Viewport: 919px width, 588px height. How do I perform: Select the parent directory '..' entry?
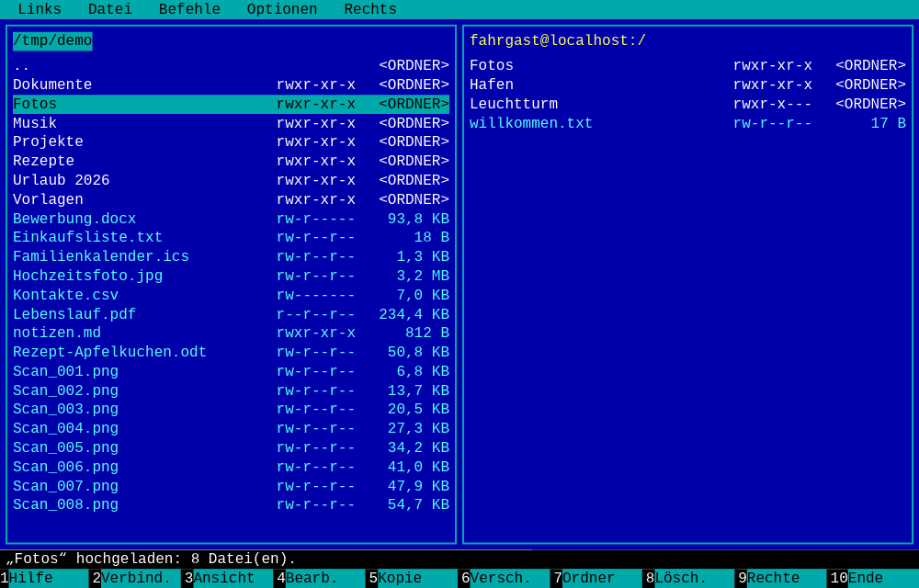tap(231, 65)
